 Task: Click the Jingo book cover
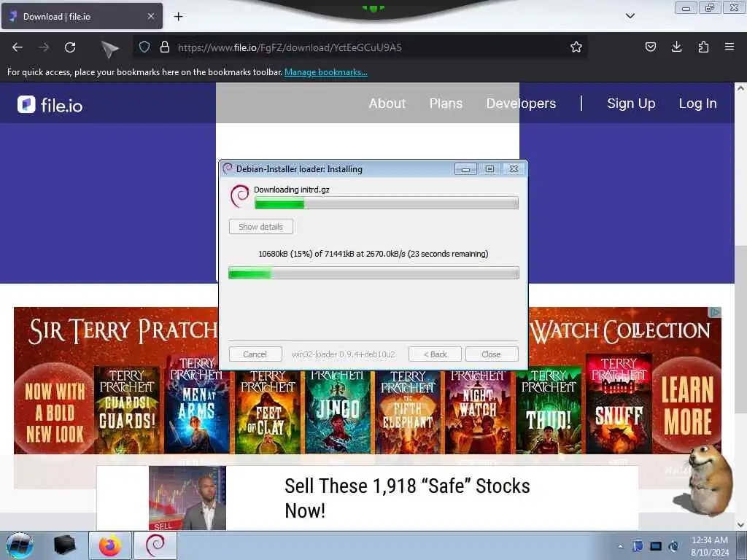[338, 413]
